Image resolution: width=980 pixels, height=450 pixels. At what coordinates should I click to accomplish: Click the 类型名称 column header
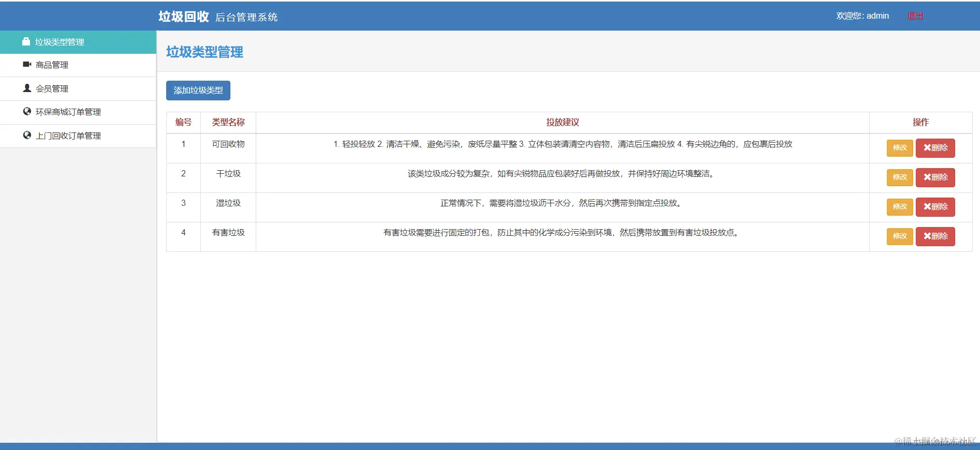[x=228, y=123]
